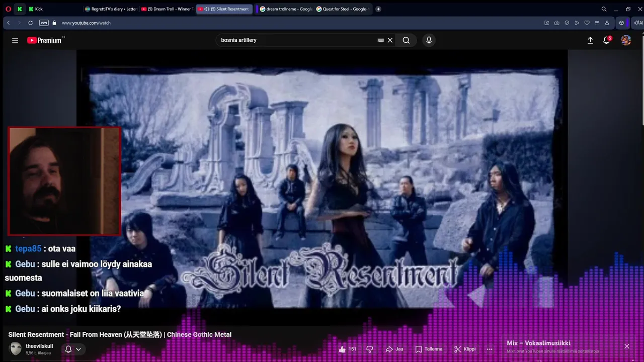
Task: Add page to bookmarks heart icon
Action: click(x=587, y=23)
